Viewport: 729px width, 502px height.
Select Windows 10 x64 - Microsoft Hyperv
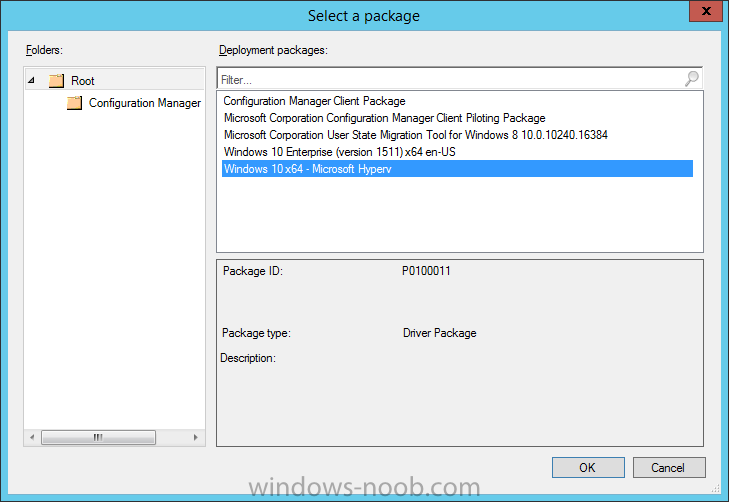(x=457, y=169)
